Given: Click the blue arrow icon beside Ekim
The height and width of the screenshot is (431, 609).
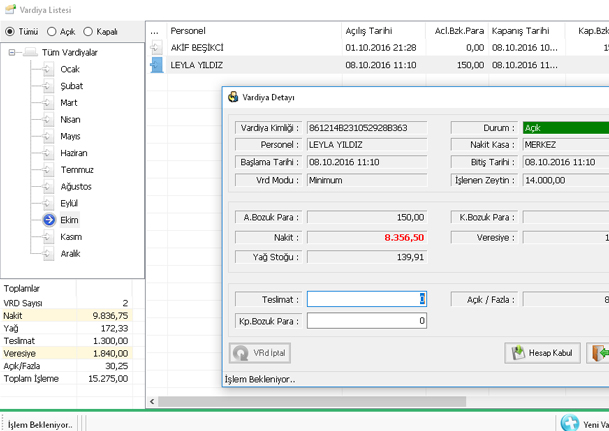Looking at the screenshot, I should [x=49, y=220].
